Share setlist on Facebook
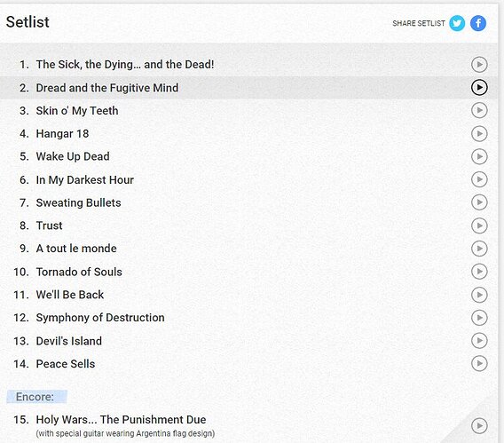This screenshot has height=443, width=504. click(478, 23)
